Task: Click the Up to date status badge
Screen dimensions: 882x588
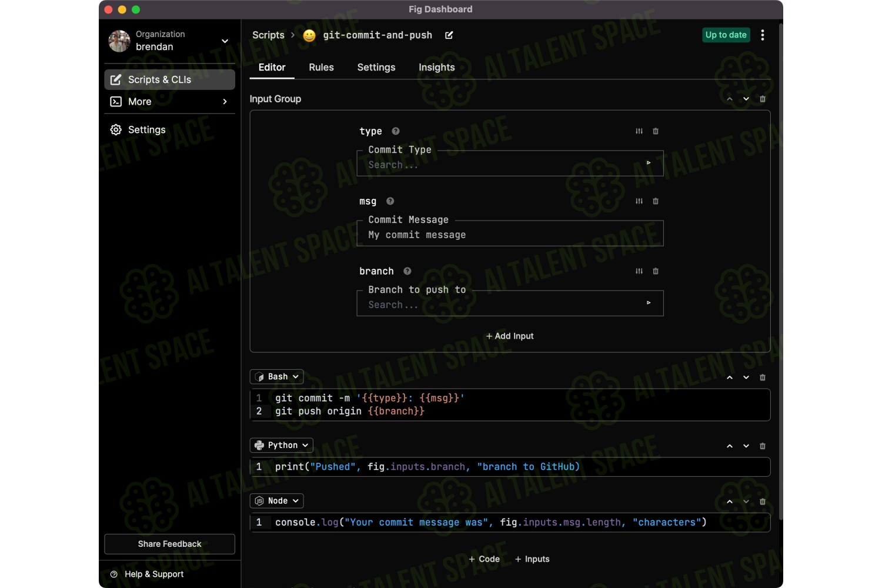Action: (x=726, y=35)
